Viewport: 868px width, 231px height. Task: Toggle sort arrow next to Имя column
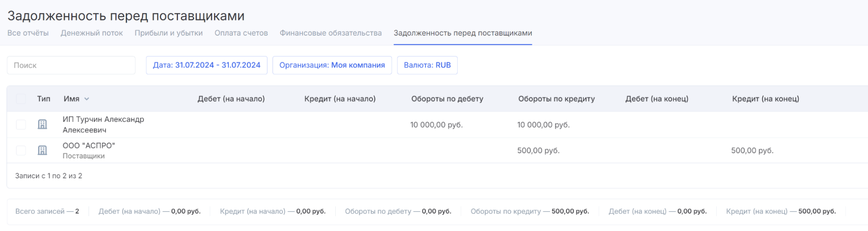point(87,99)
